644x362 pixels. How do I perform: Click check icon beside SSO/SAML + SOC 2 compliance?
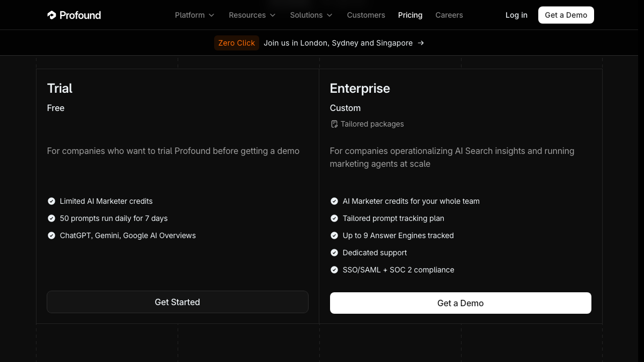(x=334, y=270)
